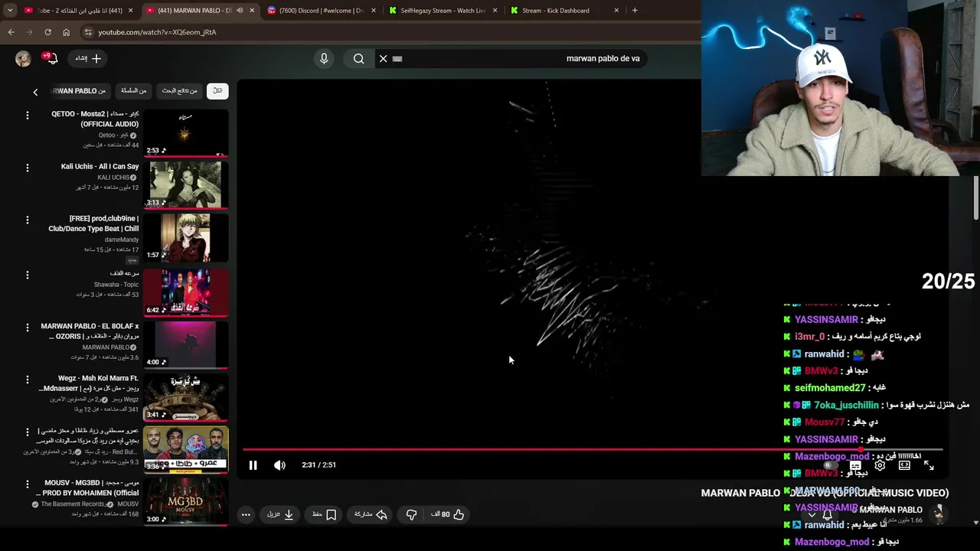Open a new browser tab

pyautogui.click(x=635, y=11)
